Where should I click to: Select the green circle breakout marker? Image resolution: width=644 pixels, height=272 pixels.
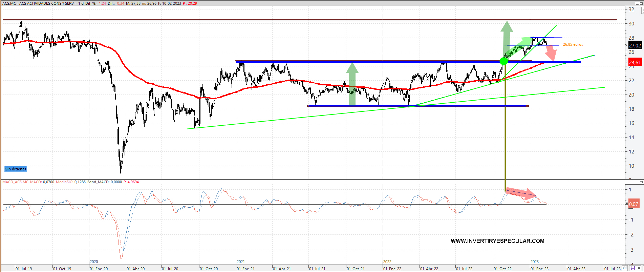[504, 61]
